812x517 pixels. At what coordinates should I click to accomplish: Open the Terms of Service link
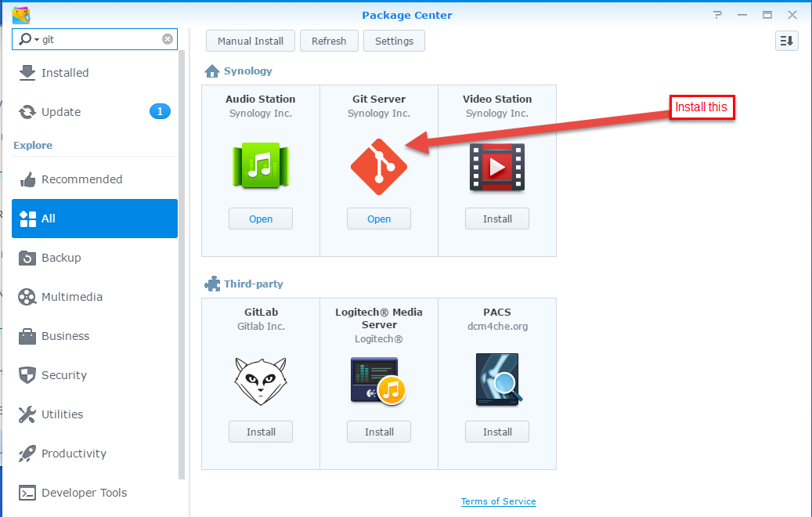click(498, 501)
